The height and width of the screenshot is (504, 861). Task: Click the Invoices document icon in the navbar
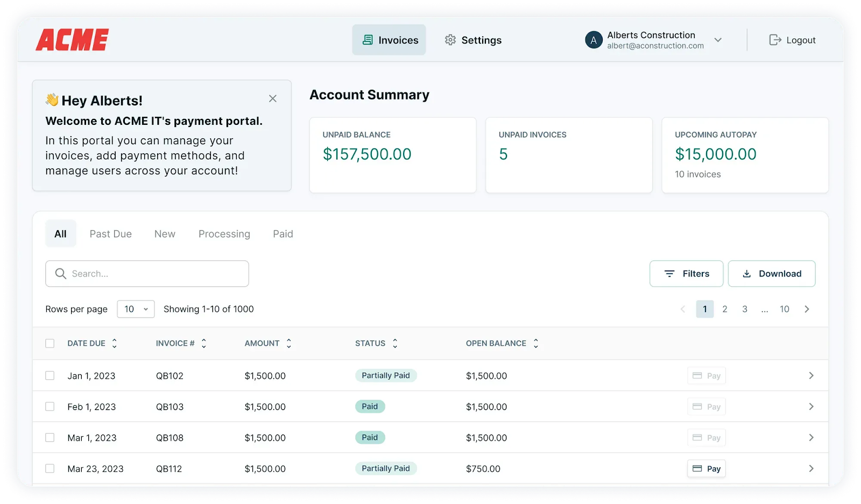coord(368,39)
